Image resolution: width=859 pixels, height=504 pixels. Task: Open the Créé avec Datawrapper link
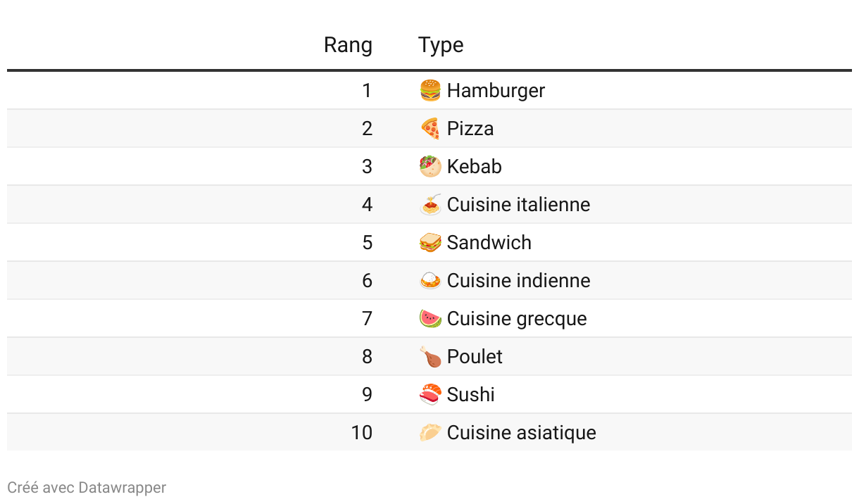[x=87, y=487]
